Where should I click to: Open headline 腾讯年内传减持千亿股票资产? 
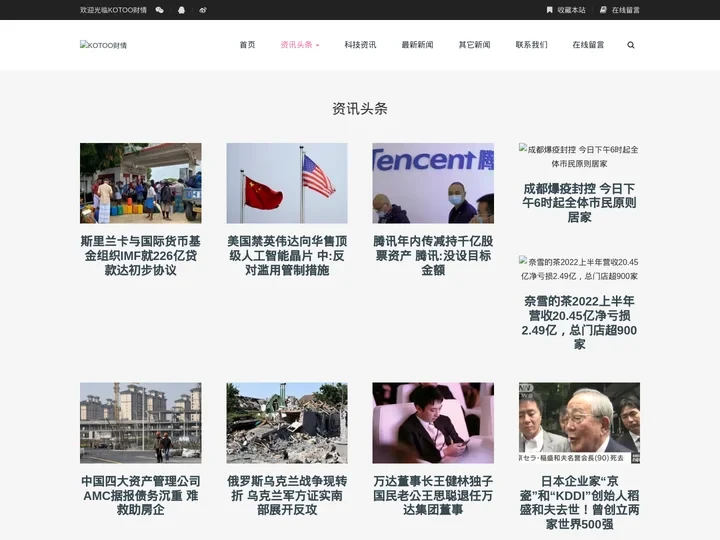click(x=433, y=256)
